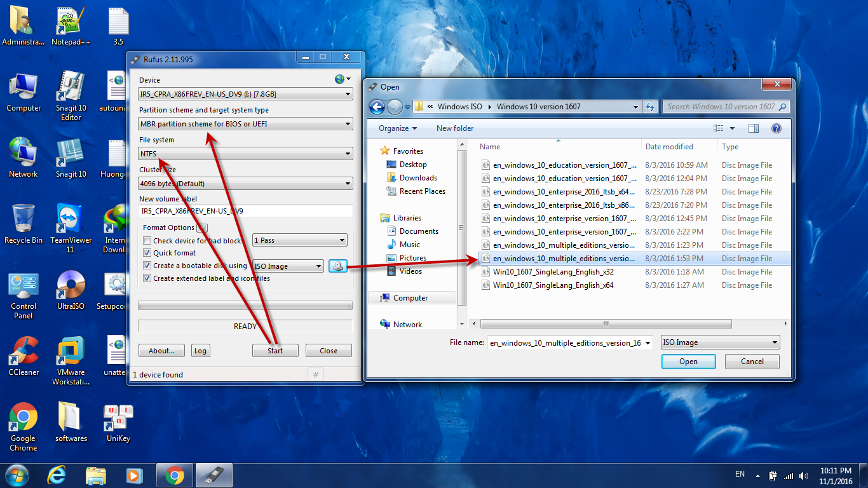Click the New volume label field
The width and height of the screenshot is (868, 488).
click(246, 211)
